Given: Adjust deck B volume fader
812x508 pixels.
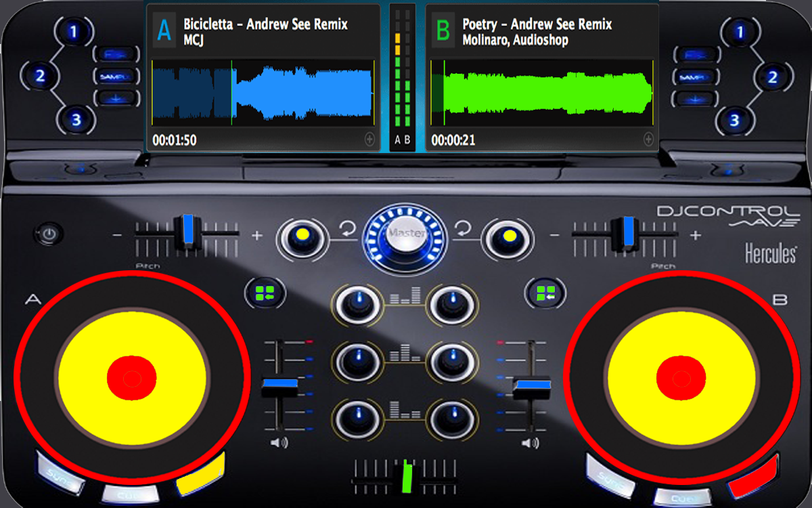Looking at the screenshot, I should pos(531,387).
